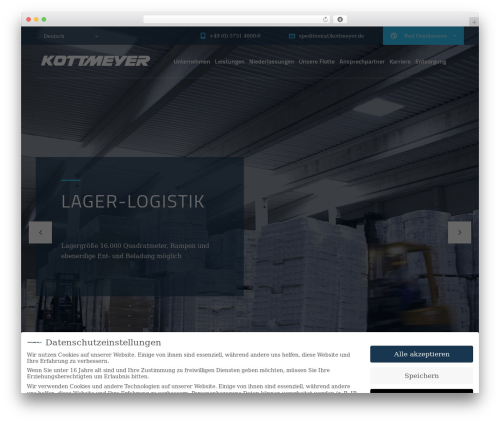Go to the previous slide with left arrow
The width and height of the screenshot is (500, 423).
click(x=40, y=232)
